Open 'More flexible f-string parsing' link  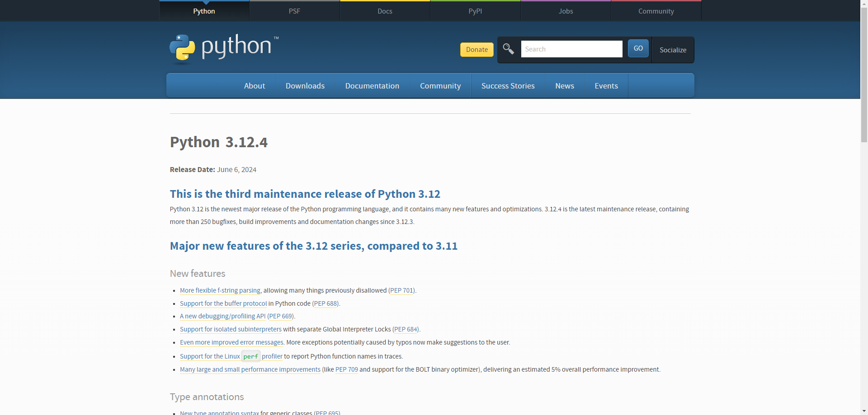click(x=220, y=290)
